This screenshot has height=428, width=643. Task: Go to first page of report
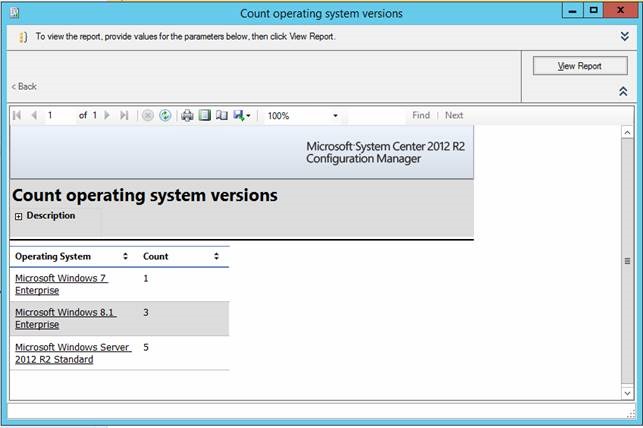point(17,115)
